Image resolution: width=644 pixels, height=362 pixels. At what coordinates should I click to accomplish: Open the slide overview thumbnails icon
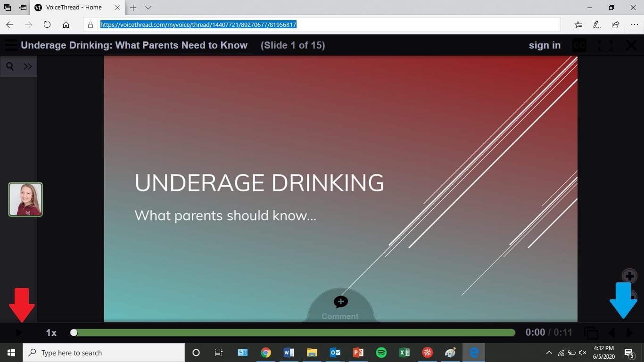(x=591, y=333)
